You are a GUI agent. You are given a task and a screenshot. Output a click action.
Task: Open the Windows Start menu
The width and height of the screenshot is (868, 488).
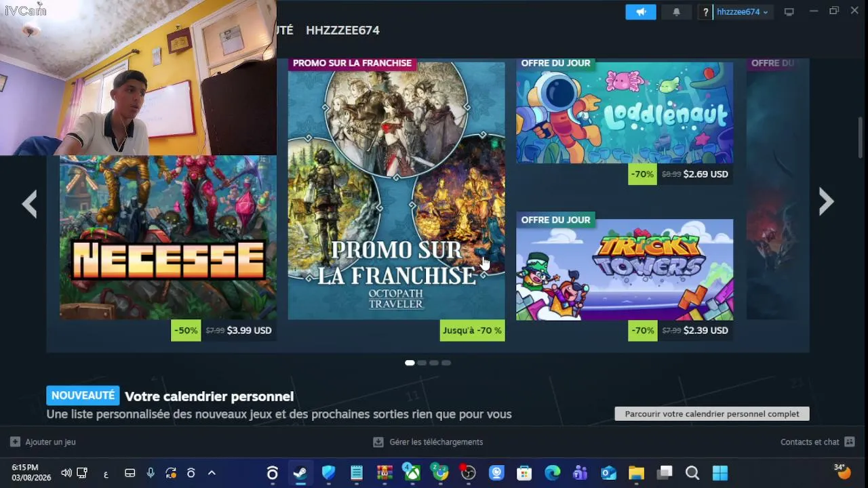point(720,473)
